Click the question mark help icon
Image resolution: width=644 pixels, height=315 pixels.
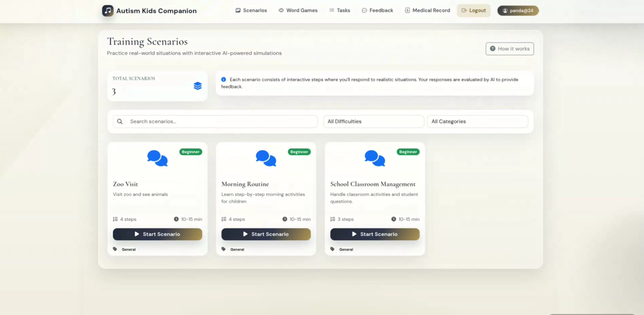[x=492, y=48]
